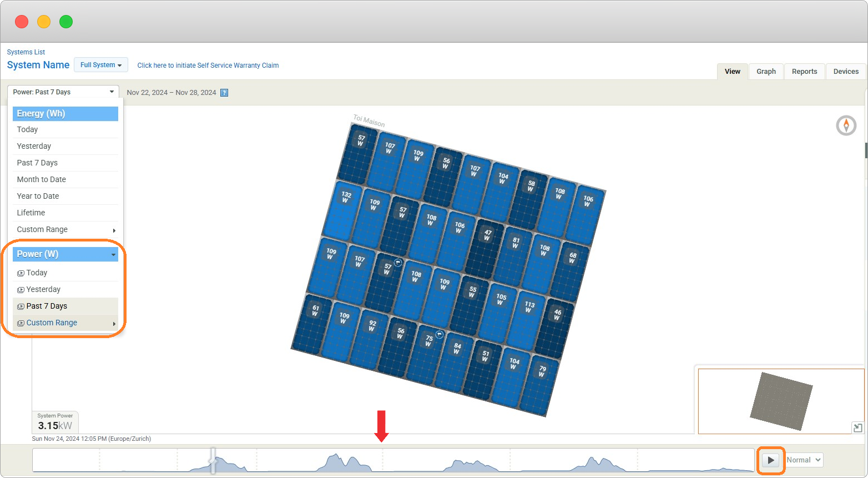
Task: Click the green window maximize button
Action: coord(66,22)
